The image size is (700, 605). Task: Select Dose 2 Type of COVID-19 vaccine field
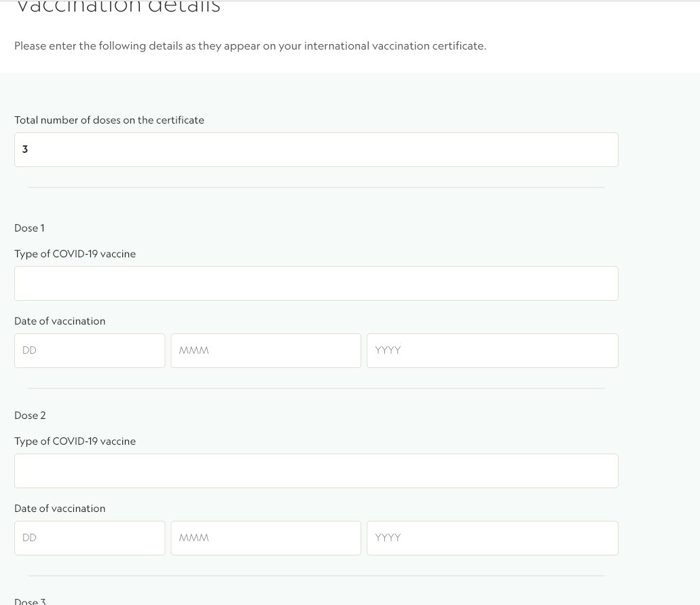[316, 471]
